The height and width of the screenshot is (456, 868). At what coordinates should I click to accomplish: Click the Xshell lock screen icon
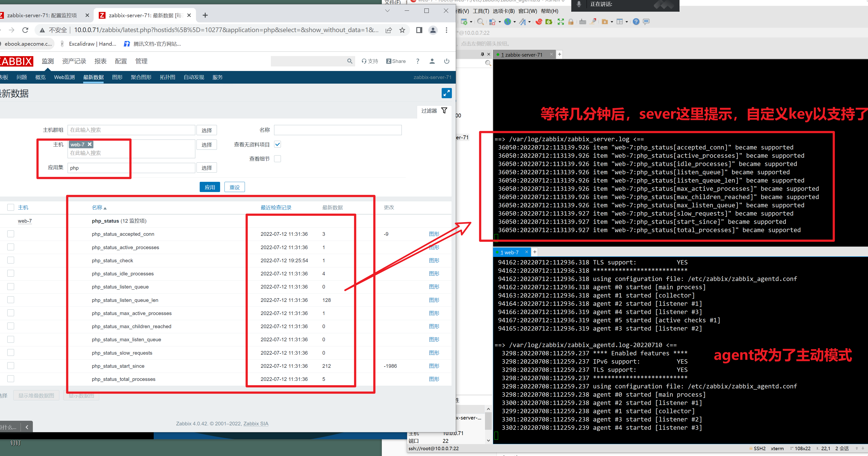[x=571, y=22]
